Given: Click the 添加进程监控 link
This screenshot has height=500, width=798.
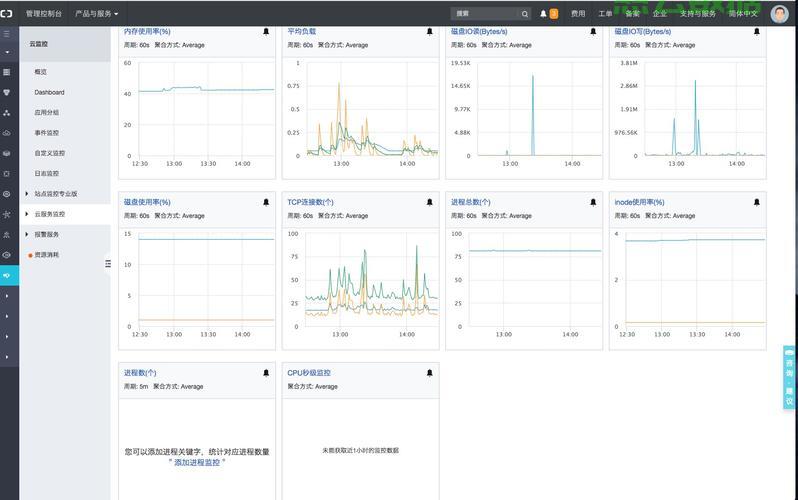Looking at the screenshot, I should click(197, 462).
